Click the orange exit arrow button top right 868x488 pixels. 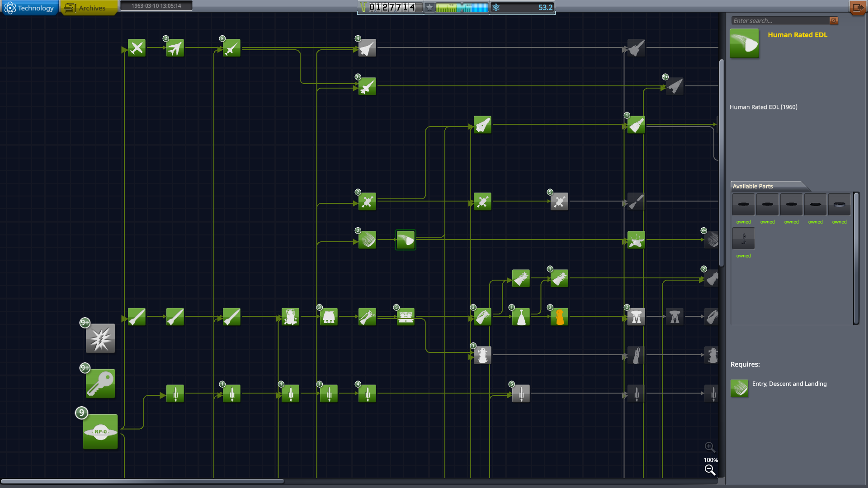coord(858,8)
